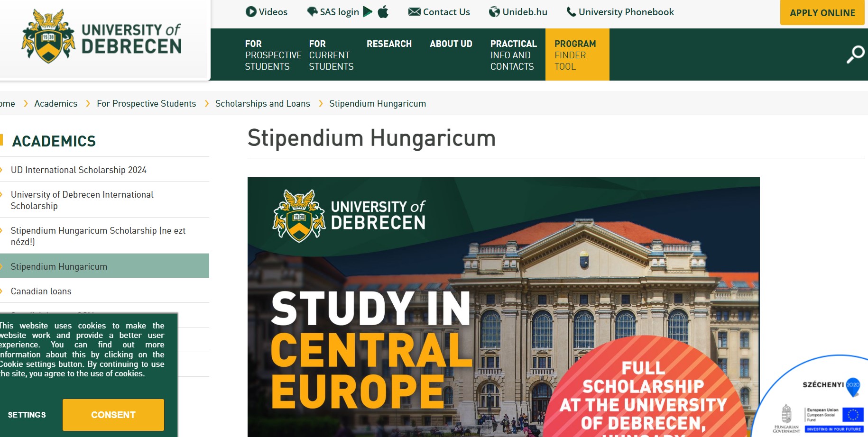
Task: Click the Apply Online button
Action: [x=822, y=13]
